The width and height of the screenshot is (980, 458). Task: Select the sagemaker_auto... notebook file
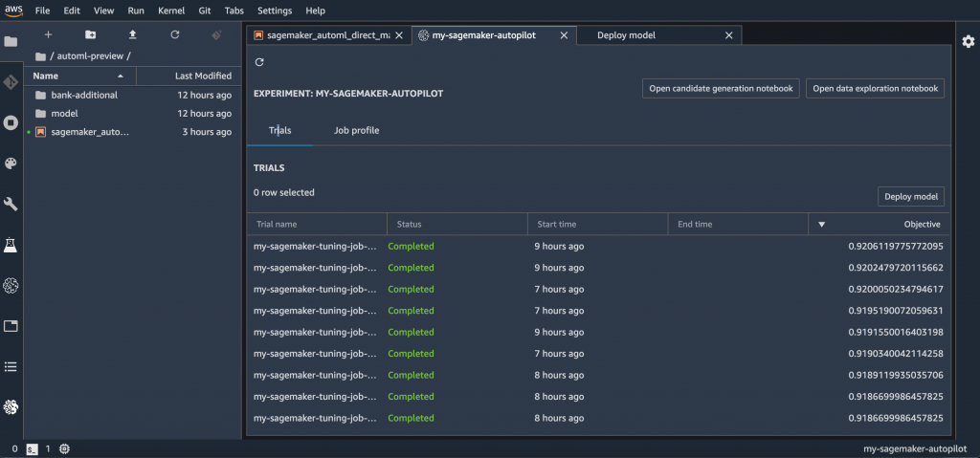coord(132,132)
